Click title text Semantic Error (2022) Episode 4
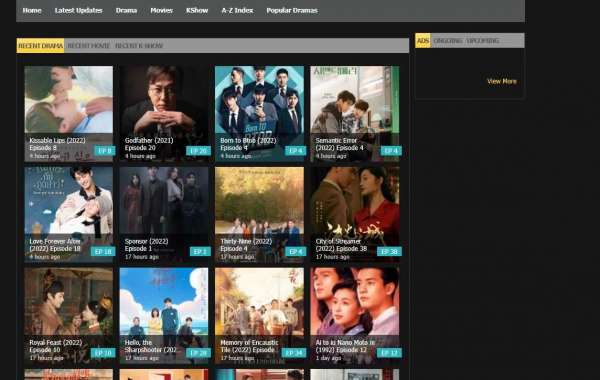The width and height of the screenshot is (600, 380). (339, 144)
